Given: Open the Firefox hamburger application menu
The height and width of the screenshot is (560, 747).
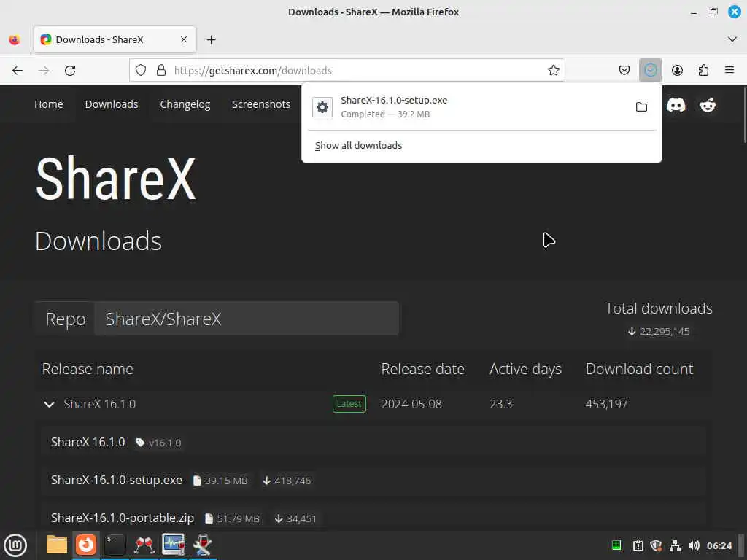Looking at the screenshot, I should 729,70.
